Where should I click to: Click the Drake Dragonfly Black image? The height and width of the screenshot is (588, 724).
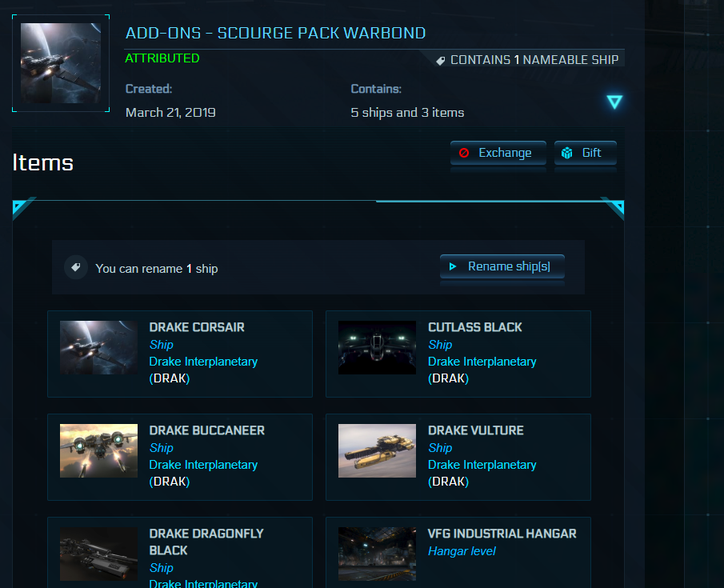[98, 554]
